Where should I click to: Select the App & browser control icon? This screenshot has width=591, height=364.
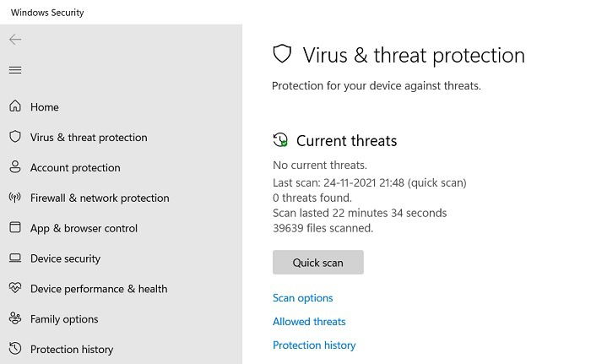pos(15,227)
